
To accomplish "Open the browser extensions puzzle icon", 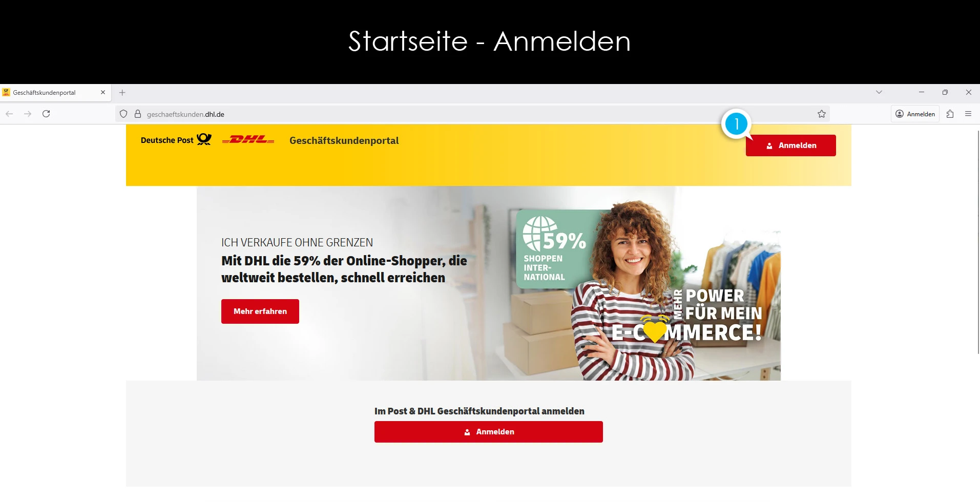I will click(x=950, y=114).
